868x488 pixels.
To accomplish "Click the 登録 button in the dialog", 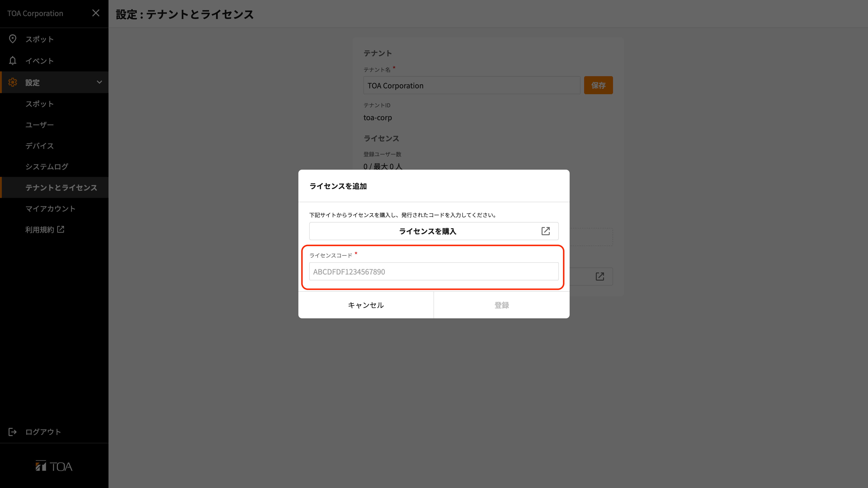I will pyautogui.click(x=502, y=305).
